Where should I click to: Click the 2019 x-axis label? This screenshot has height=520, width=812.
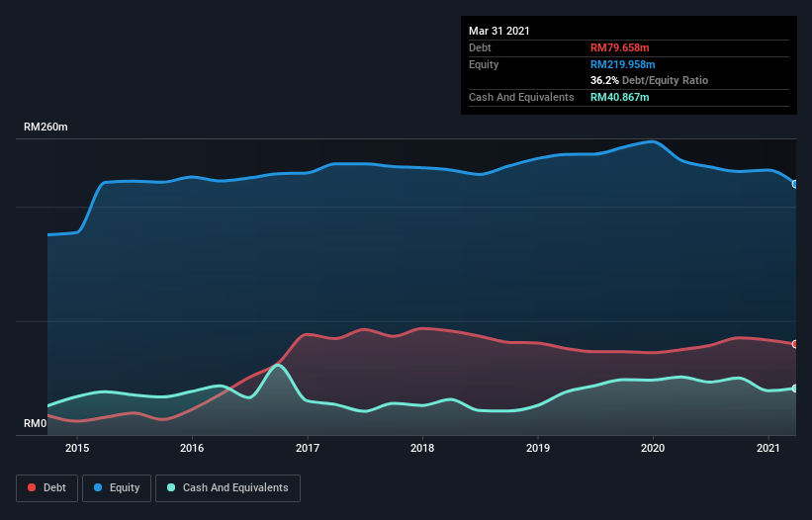click(538, 448)
